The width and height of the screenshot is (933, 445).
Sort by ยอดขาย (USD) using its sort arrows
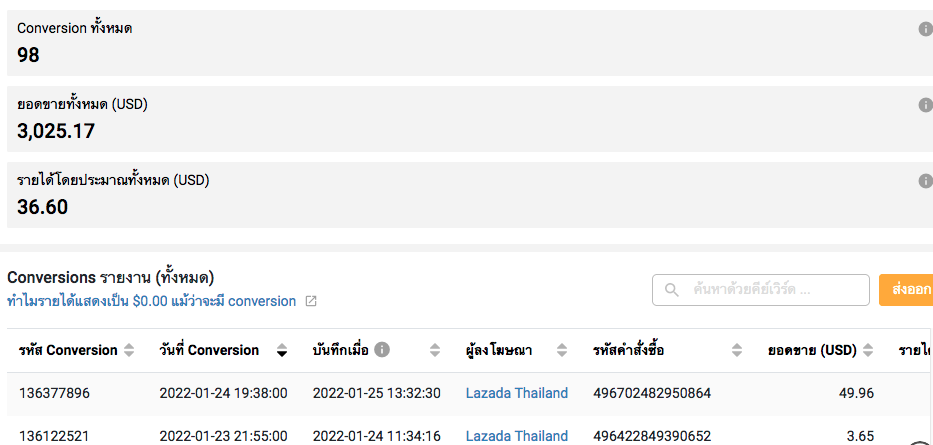[x=868, y=350]
